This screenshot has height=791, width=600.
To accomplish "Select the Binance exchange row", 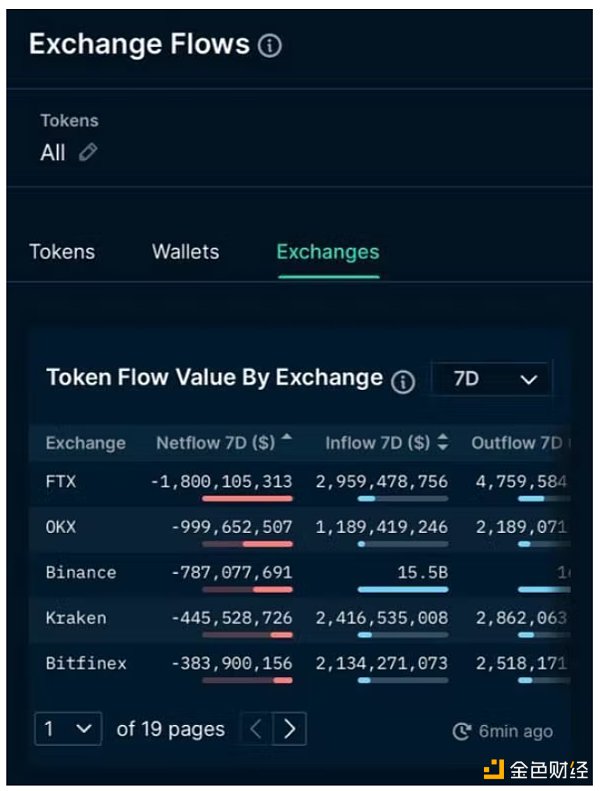I will pos(80,573).
